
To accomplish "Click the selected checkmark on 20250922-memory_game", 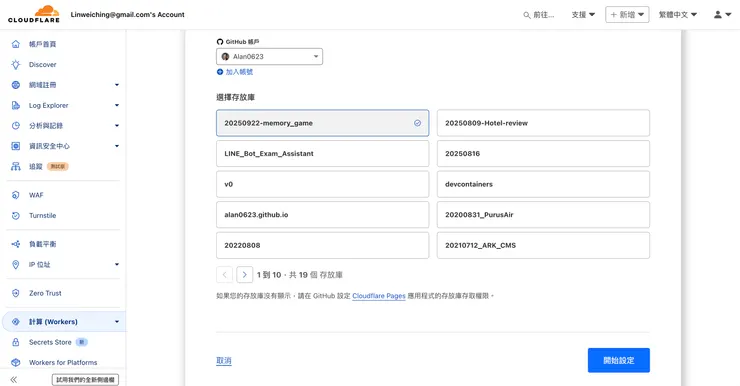I will pyautogui.click(x=417, y=123).
